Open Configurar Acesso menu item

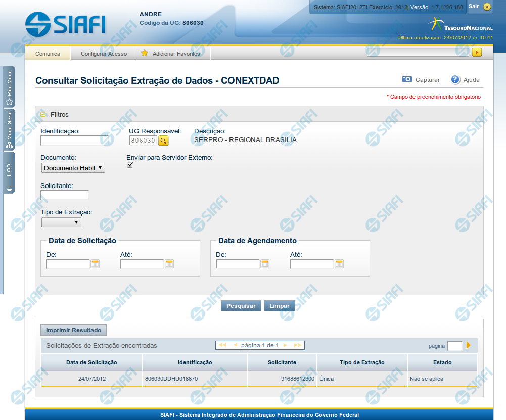coord(104,54)
